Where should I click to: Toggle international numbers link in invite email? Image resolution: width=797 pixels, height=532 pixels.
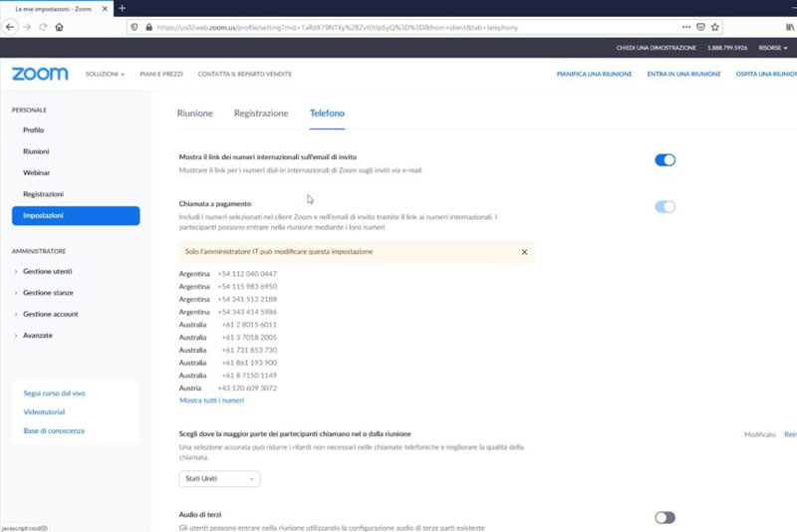coord(664,160)
